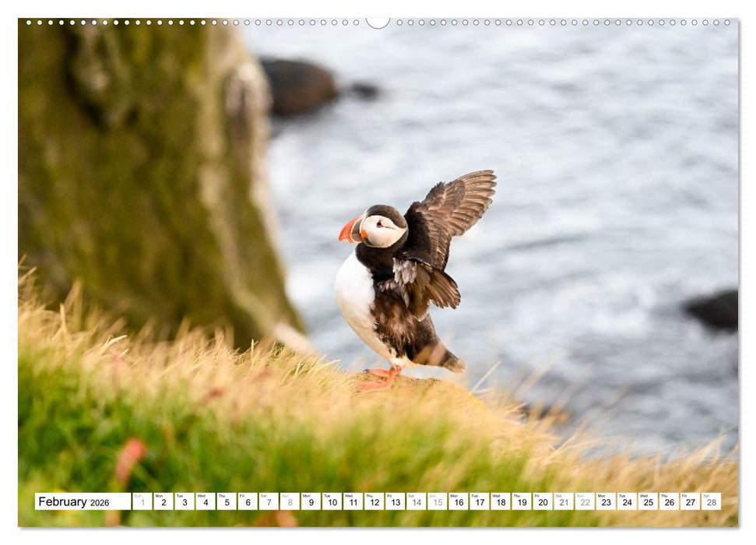The height and width of the screenshot is (545, 756).
Task: Select the grayed-out Sunday date 22
Action: tap(586, 502)
